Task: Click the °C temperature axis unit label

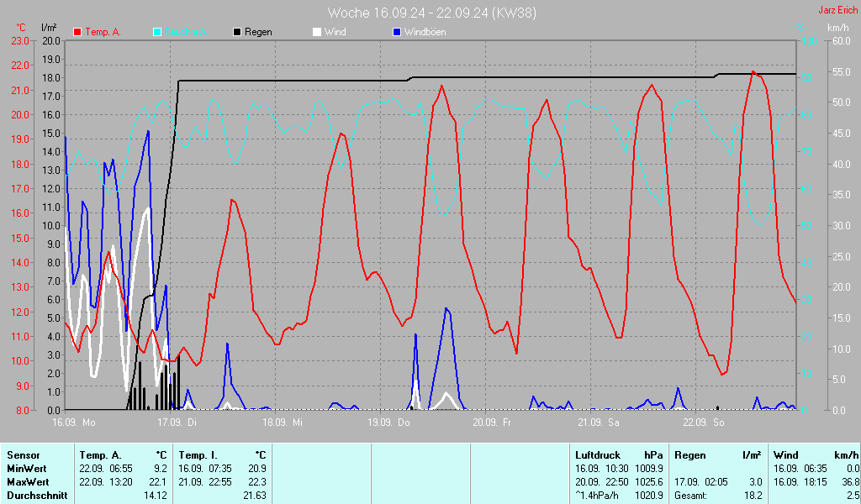Action: coord(21,28)
